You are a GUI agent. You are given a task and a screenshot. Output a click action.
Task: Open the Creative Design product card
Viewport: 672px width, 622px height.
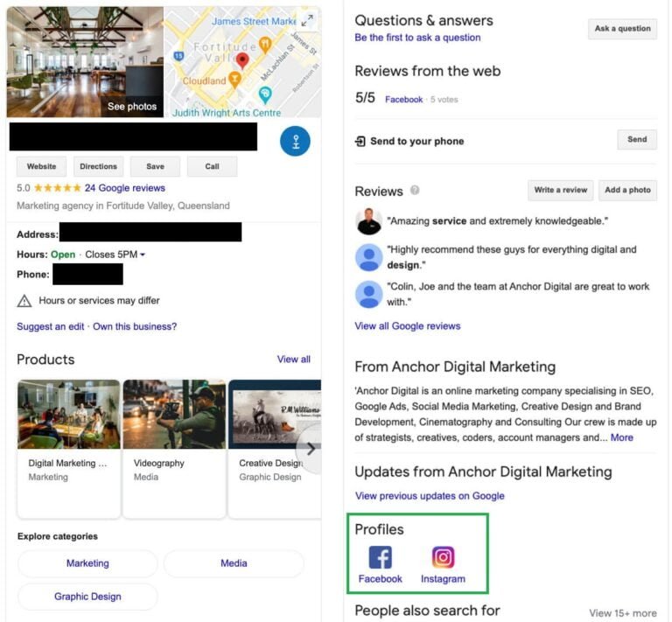tap(275, 449)
